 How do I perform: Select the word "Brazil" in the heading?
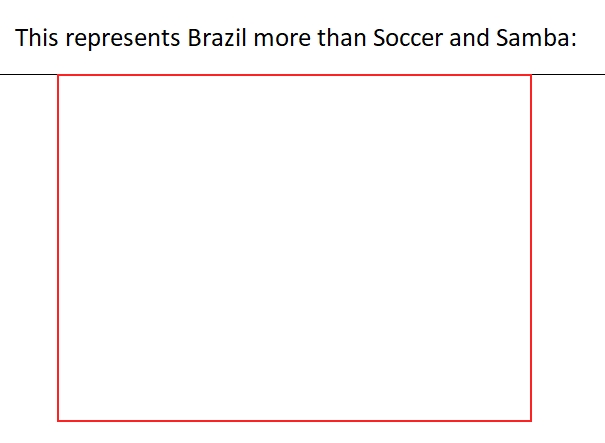[217, 38]
